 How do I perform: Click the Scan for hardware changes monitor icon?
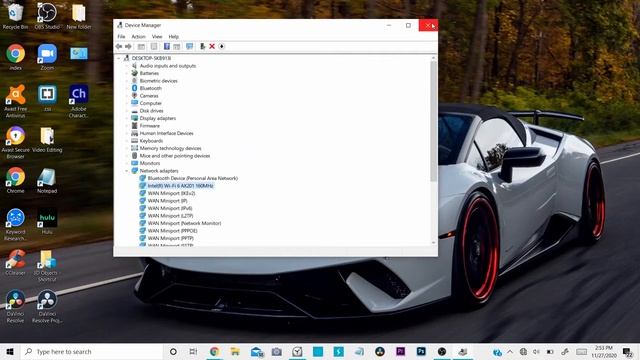189,47
